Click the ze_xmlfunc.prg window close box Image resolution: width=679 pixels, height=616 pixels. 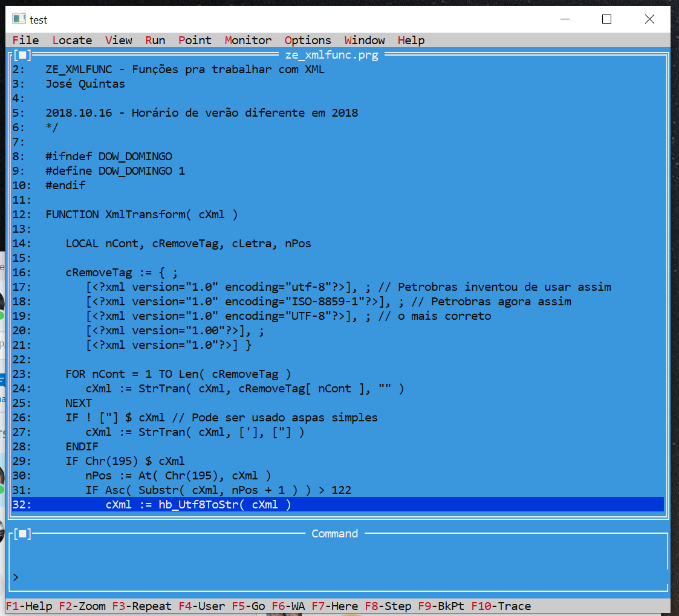pyautogui.click(x=22, y=56)
